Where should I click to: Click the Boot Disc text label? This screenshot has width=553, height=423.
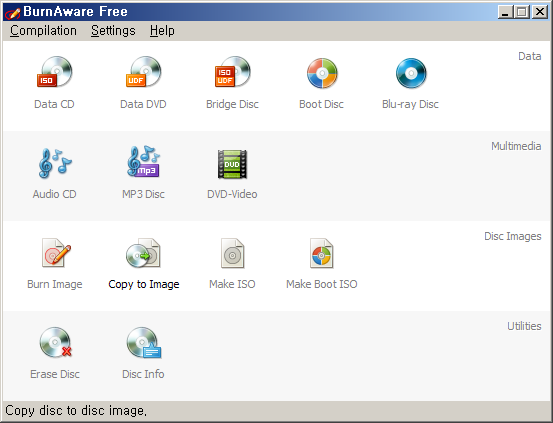[321, 104]
